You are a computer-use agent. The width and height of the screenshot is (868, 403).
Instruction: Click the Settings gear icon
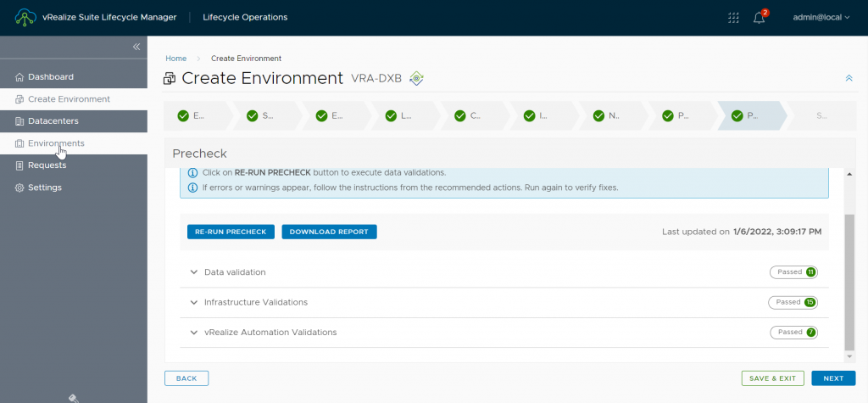tap(19, 188)
